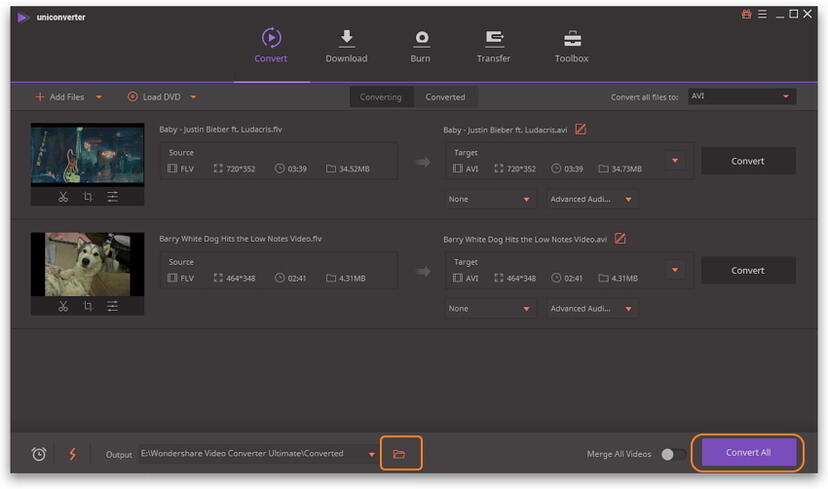Expand the output path dropdown arrow
Screen dimensions: 828x489
click(372, 454)
